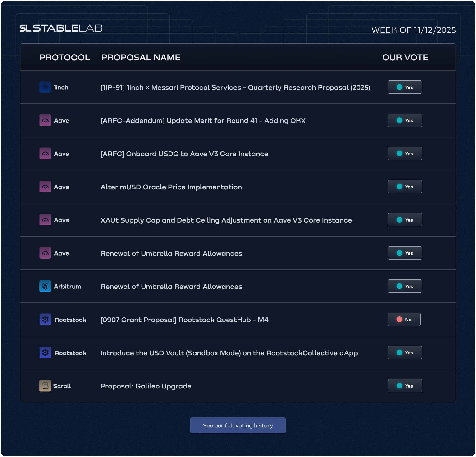Click the Aave icon beside the OKX Merit proposal
476x457 pixels.
pyautogui.click(x=45, y=120)
